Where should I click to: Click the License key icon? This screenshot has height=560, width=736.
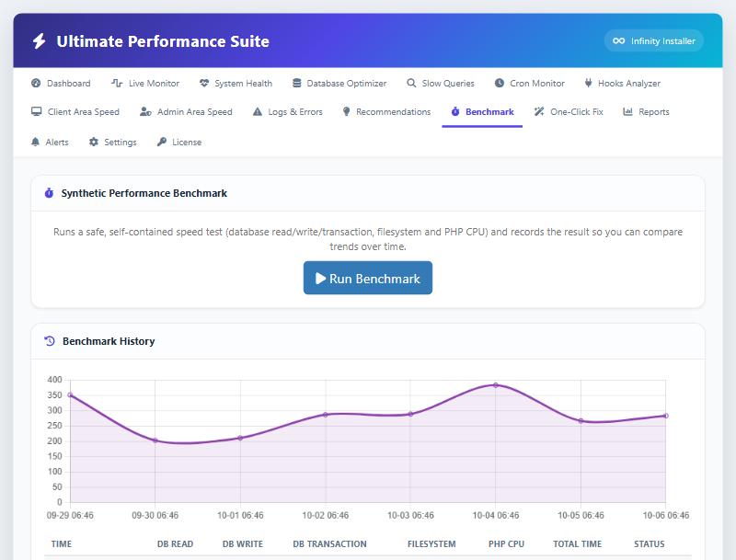[x=162, y=142]
